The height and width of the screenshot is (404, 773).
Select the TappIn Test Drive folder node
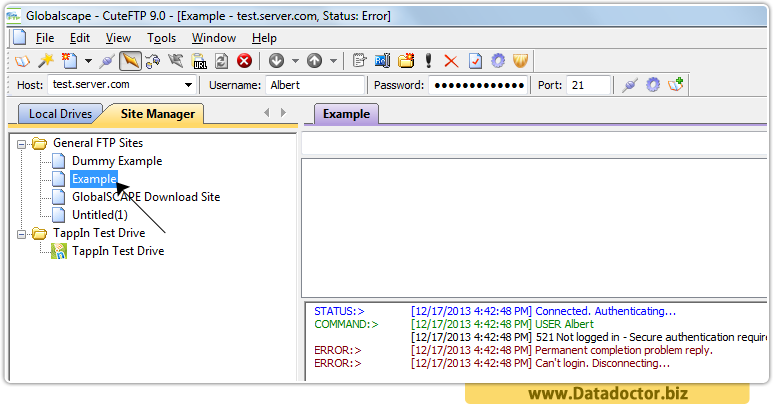coord(99,233)
